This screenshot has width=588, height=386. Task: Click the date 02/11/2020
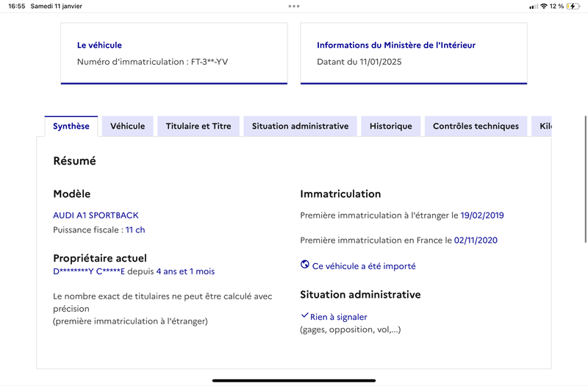pyautogui.click(x=476, y=240)
